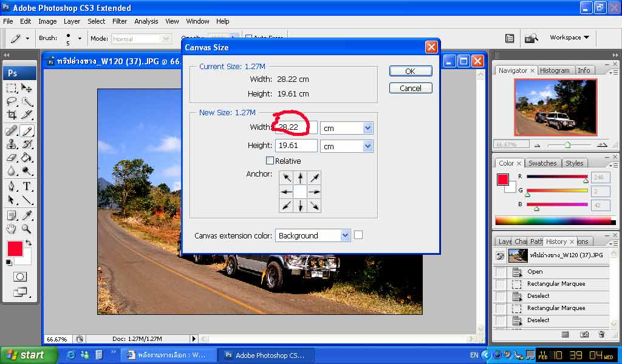
Task: Activate the Eyedropper tool
Action: coord(27,215)
